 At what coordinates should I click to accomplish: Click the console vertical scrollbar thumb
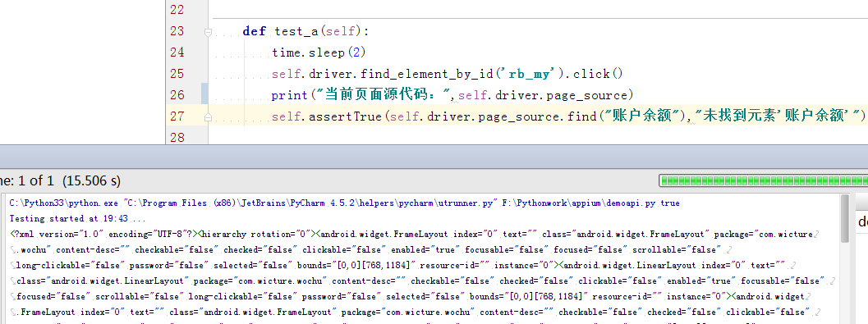844,218
